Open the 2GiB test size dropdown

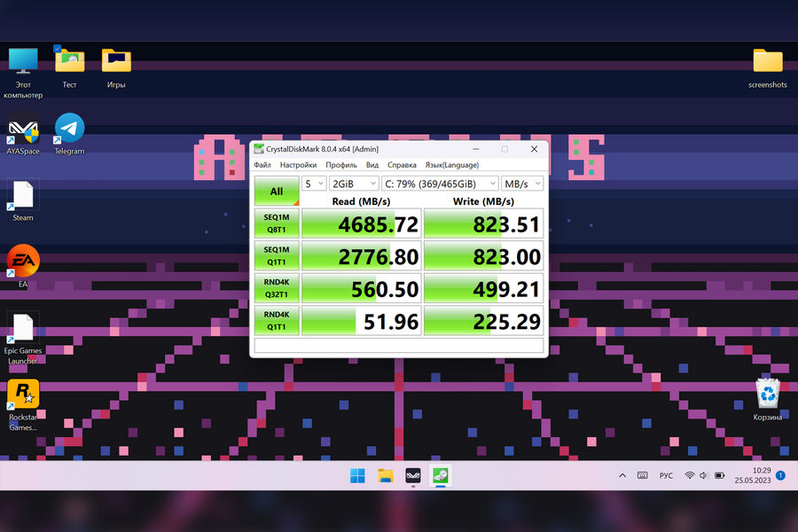point(351,184)
